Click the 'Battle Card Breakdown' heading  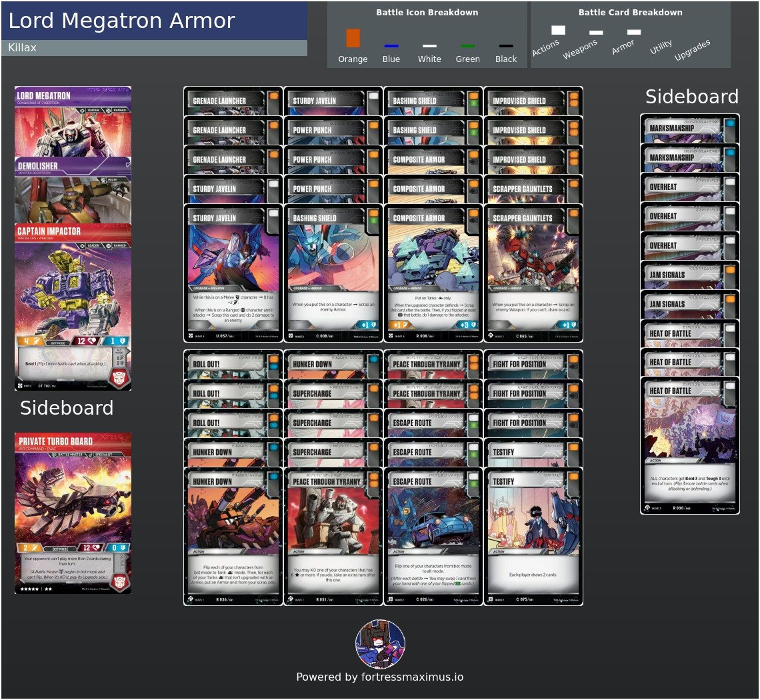pyautogui.click(x=630, y=12)
